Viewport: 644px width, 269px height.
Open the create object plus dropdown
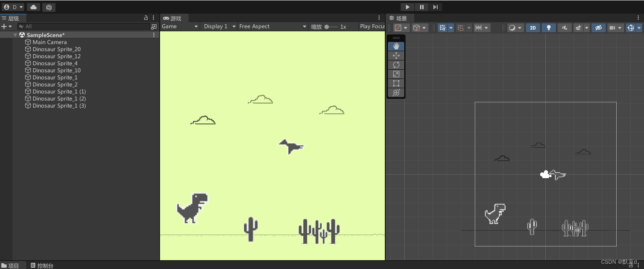pyautogui.click(x=7, y=26)
